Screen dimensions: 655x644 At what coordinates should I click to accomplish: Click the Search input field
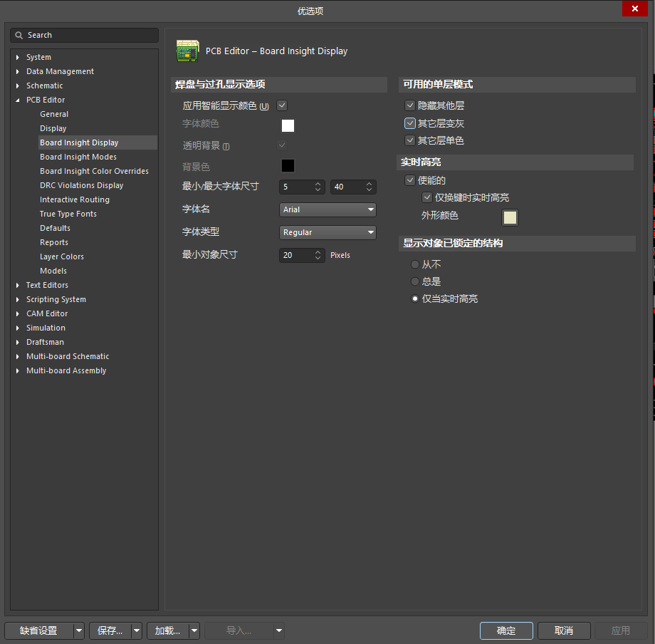85,35
